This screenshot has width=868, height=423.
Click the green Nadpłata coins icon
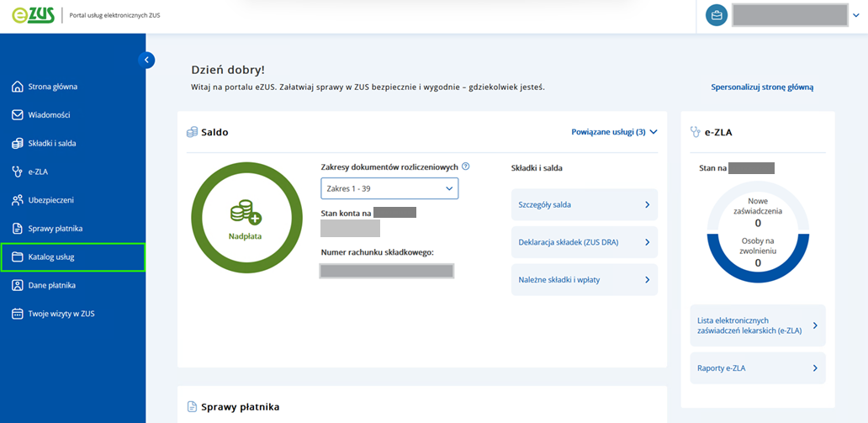pyautogui.click(x=245, y=212)
